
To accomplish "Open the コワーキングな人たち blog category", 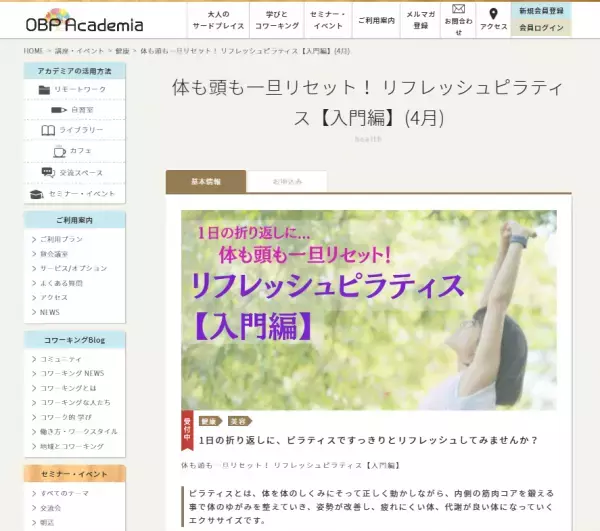I will 75,402.
